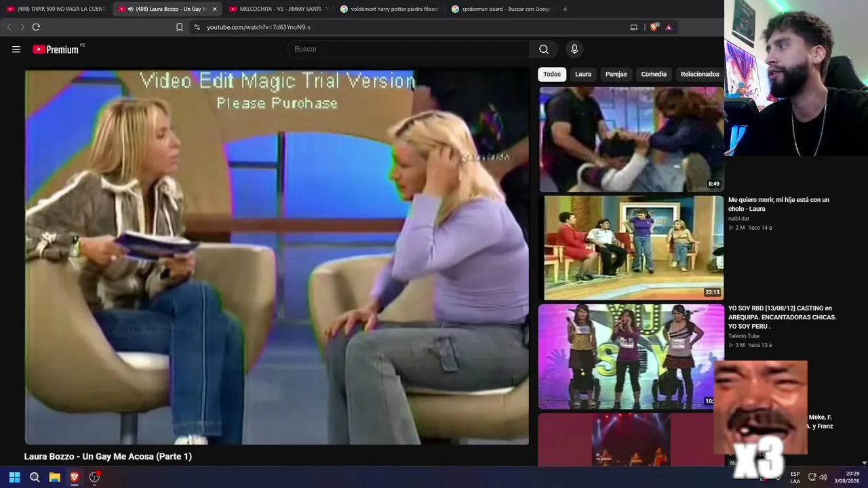
Task: Select the Comedia filter chip
Action: [654, 74]
